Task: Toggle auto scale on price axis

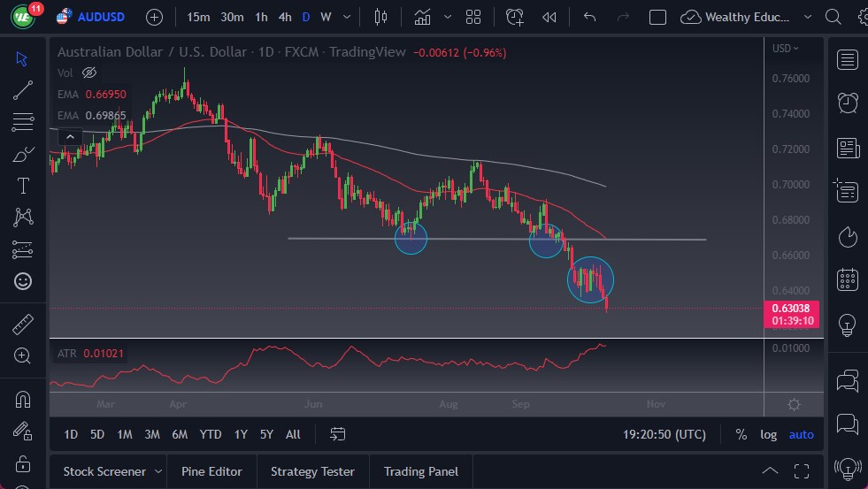Action: [x=801, y=434]
